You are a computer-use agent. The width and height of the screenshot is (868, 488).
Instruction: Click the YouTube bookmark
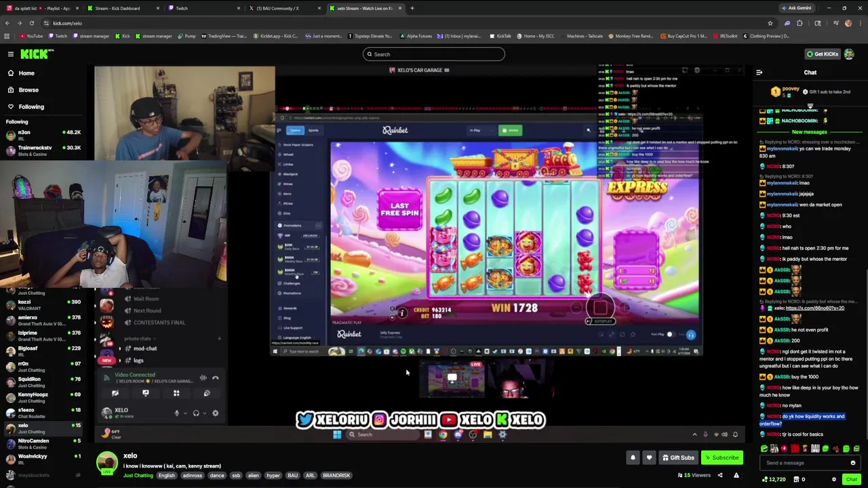[x=31, y=36]
